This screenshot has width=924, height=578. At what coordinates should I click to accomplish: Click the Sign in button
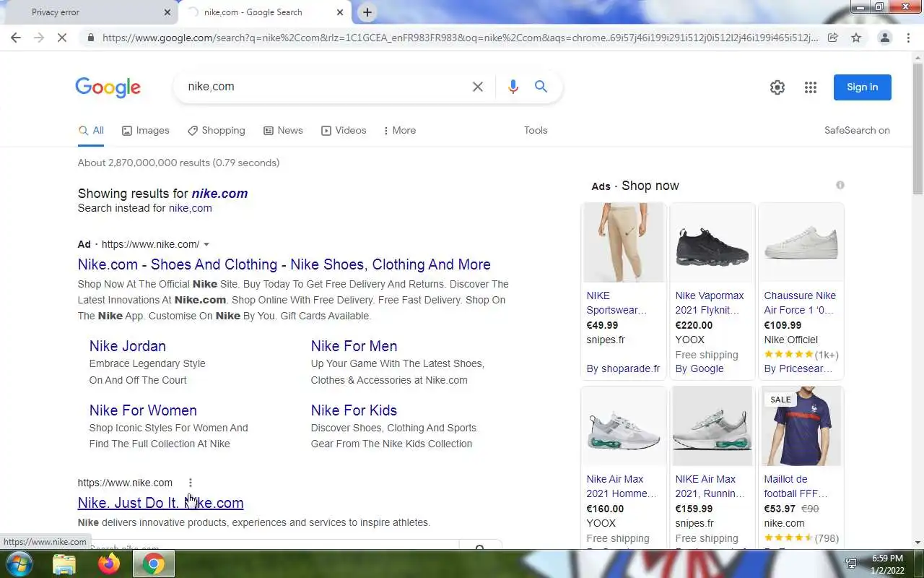coord(863,87)
